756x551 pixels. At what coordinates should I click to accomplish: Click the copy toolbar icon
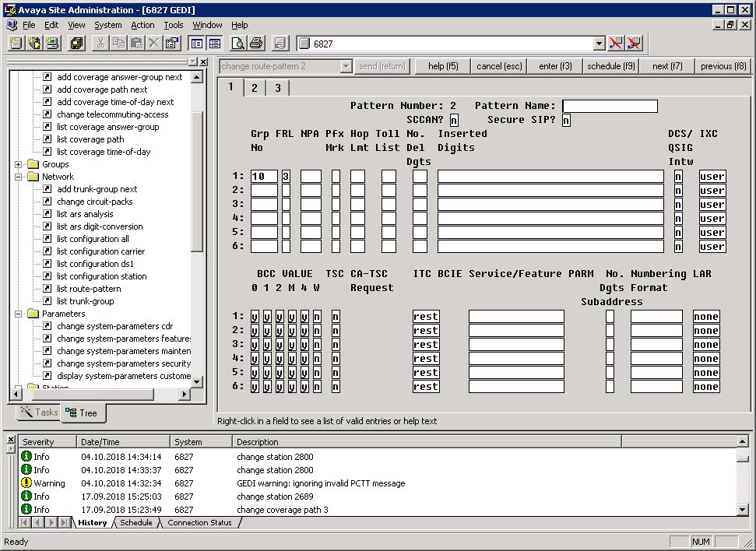[x=118, y=44]
